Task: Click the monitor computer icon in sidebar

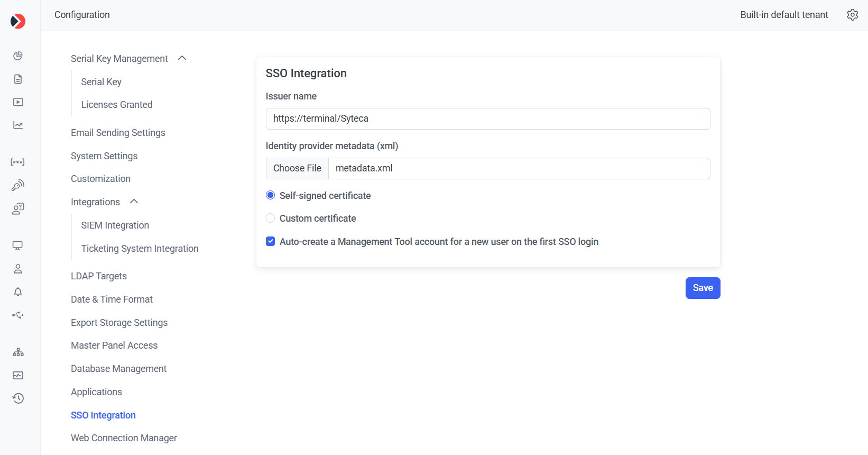Action: tap(18, 245)
